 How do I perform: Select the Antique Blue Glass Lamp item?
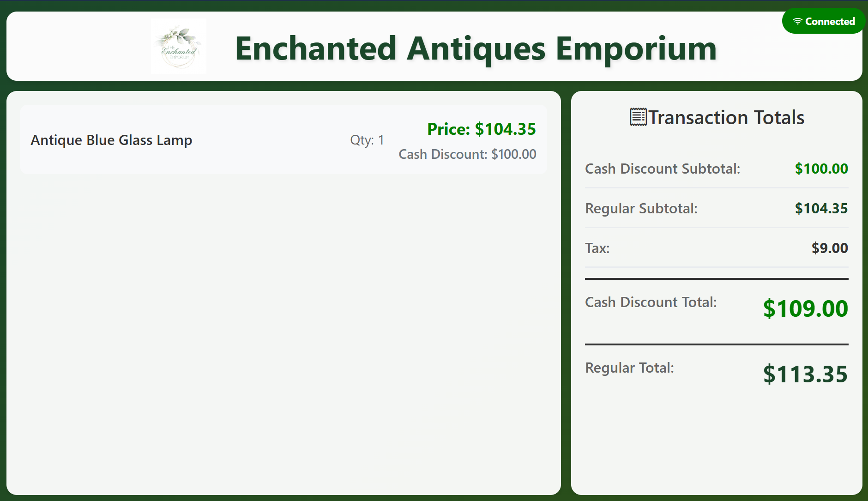tap(111, 140)
